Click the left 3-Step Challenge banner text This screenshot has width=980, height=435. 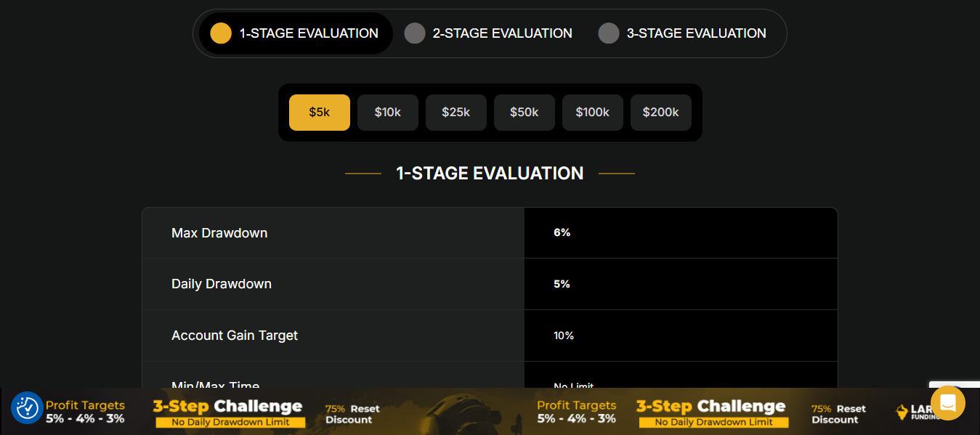(x=229, y=407)
